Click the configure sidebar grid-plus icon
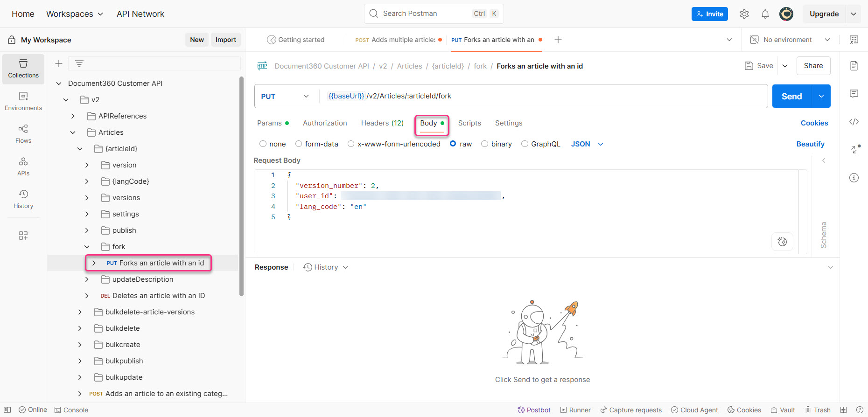The height and width of the screenshot is (417, 868). (x=23, y=236)
